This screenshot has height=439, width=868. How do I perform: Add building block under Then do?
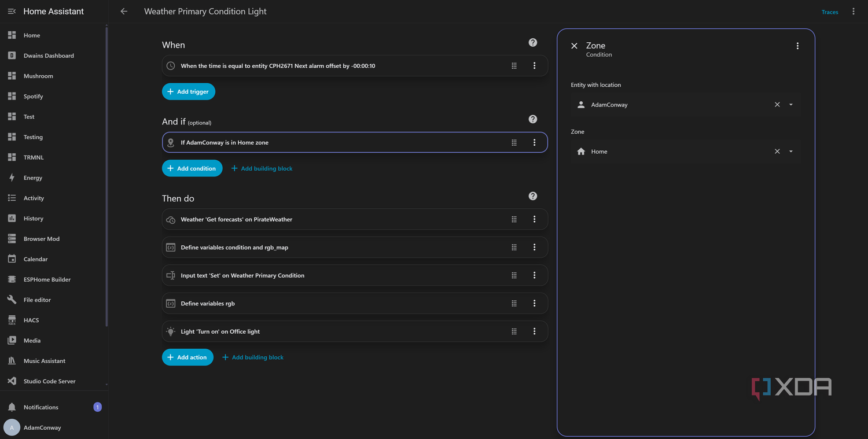coord(253,357)
